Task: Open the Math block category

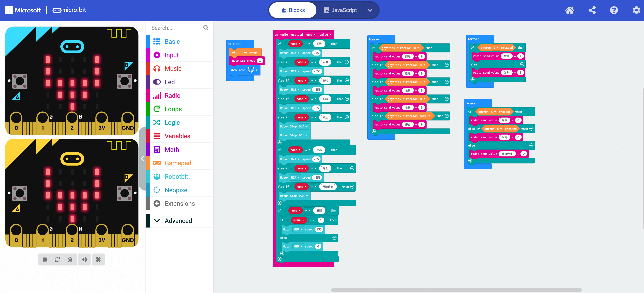Action: [179, 150]
